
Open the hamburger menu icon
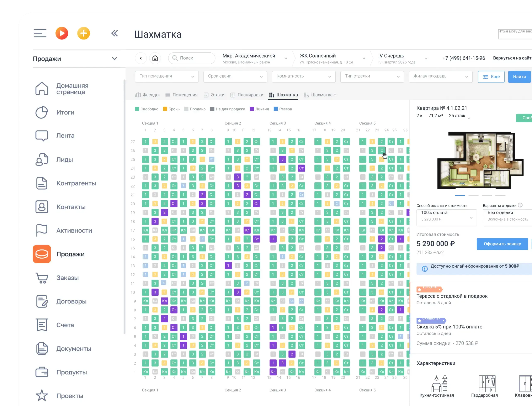point(40,33)
